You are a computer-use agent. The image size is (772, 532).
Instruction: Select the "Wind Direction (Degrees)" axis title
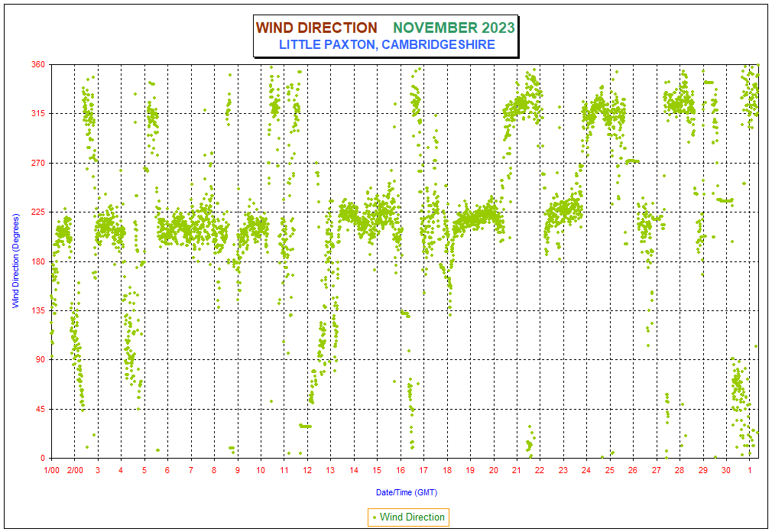[x=15, y=261]
